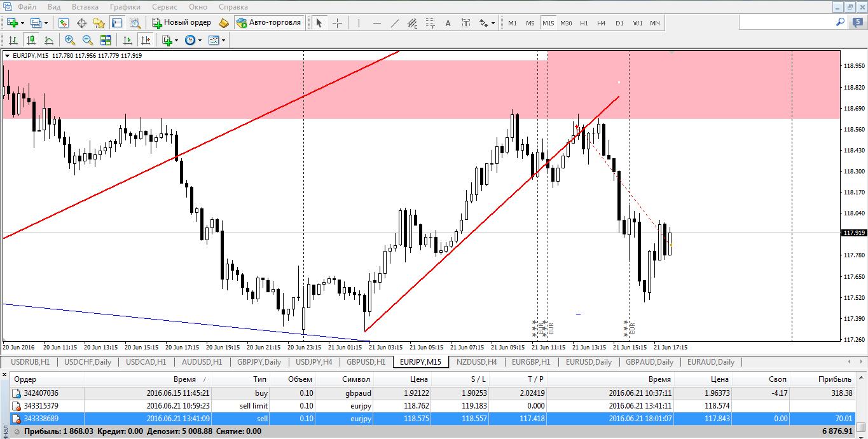The image size is (868, 439).
Task: Set timeframe to D1
Action: 619,23
